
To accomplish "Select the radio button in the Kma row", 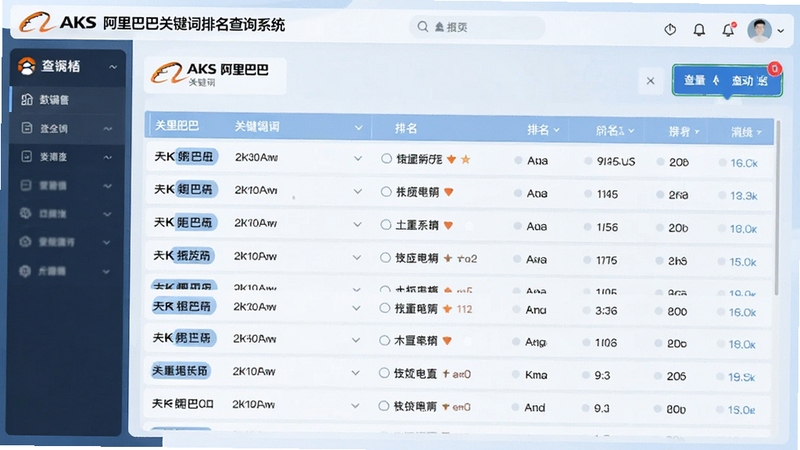I will [x=384, y=373].
